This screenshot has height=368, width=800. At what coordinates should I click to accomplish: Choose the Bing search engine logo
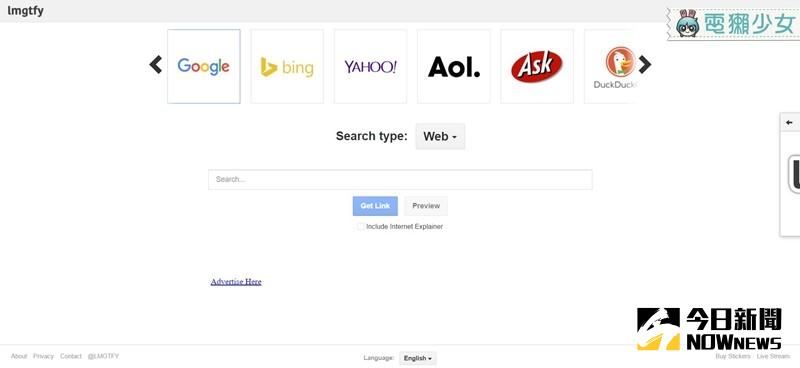click(x=287, y=67)
